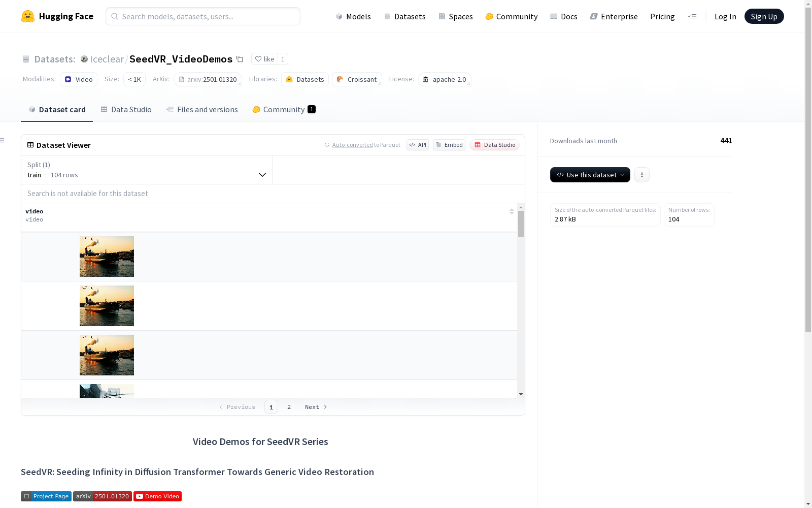Click the 2.87 kB Parquet size value
This screenshot has width=812, height=508.
click(x=565, y=219)
